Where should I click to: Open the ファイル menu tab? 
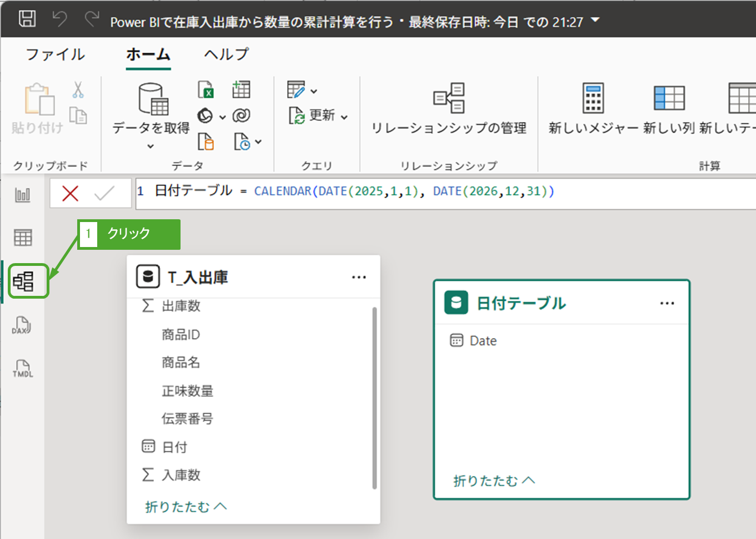coord(56,54)
